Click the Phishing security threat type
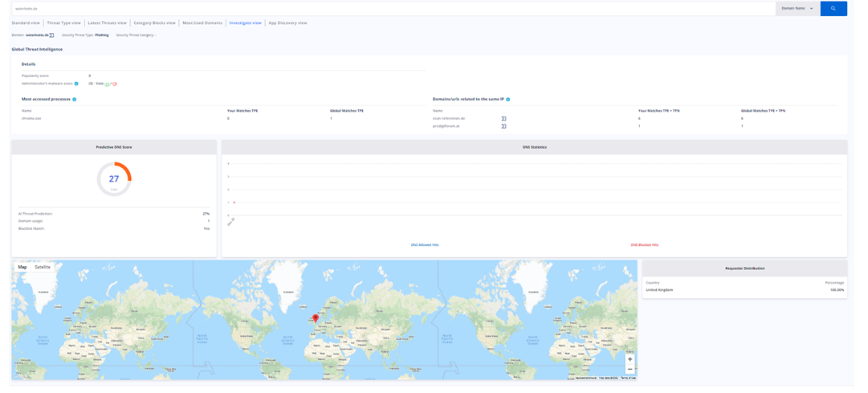 click(x=102, y=35)
